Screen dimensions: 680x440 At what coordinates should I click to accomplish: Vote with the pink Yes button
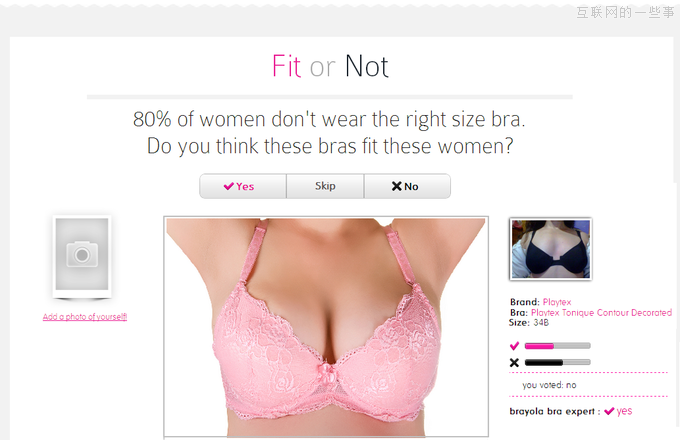coord(243,186)
